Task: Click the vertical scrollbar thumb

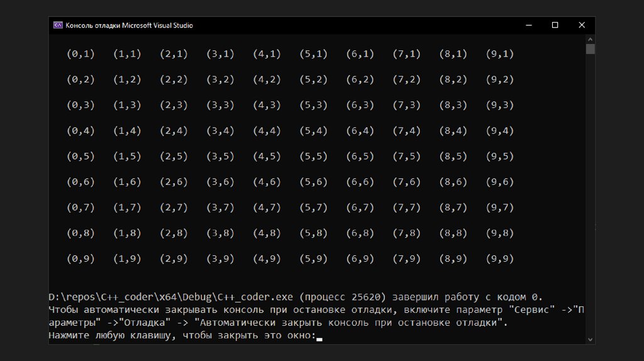Action: [x=590, y=49]
